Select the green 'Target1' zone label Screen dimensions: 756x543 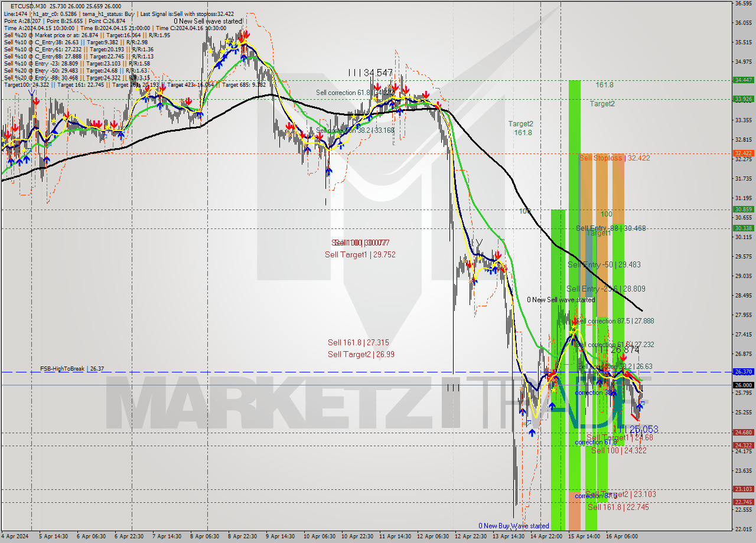pyautogui.click(x=598, y=233)
